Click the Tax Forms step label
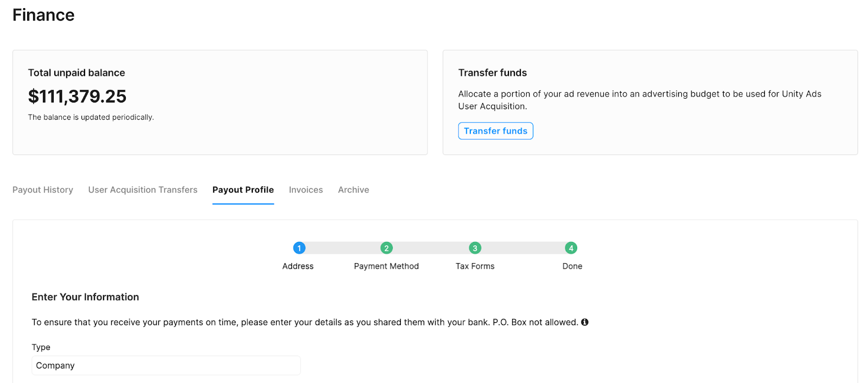The image size is (868, 383). point(475,266)
